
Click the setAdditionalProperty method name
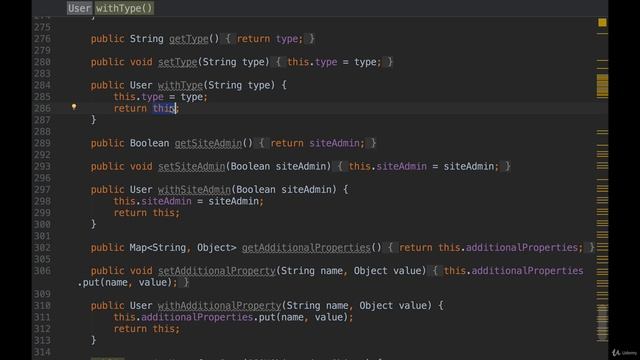pyautogui.click(x=217, y=271)
